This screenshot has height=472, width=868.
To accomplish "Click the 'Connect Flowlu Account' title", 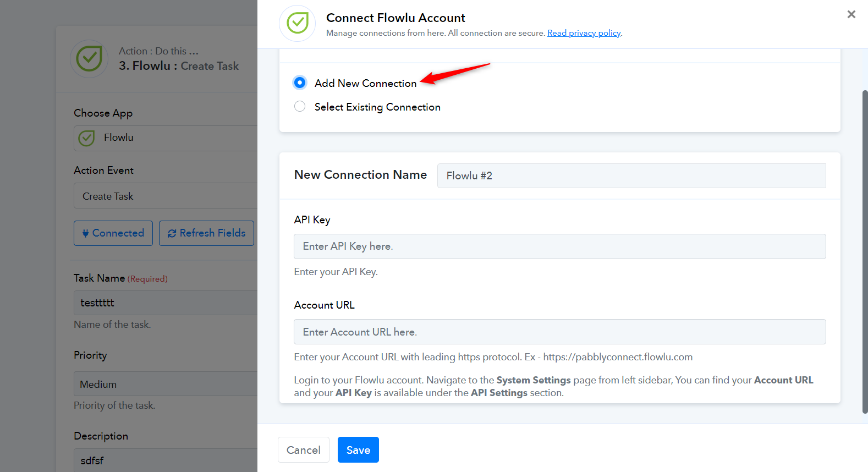I will (x=395, y=18).
